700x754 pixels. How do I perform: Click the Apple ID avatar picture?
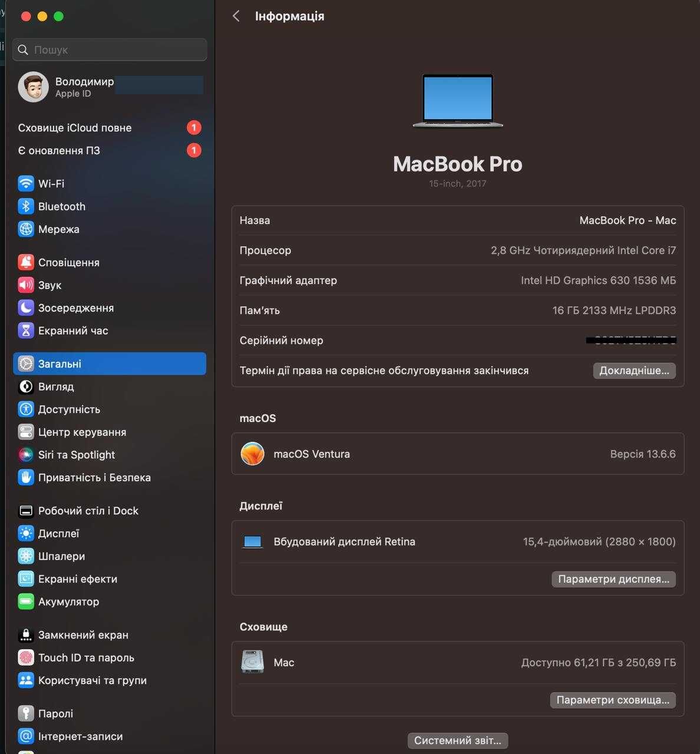[x=34, y=87]
